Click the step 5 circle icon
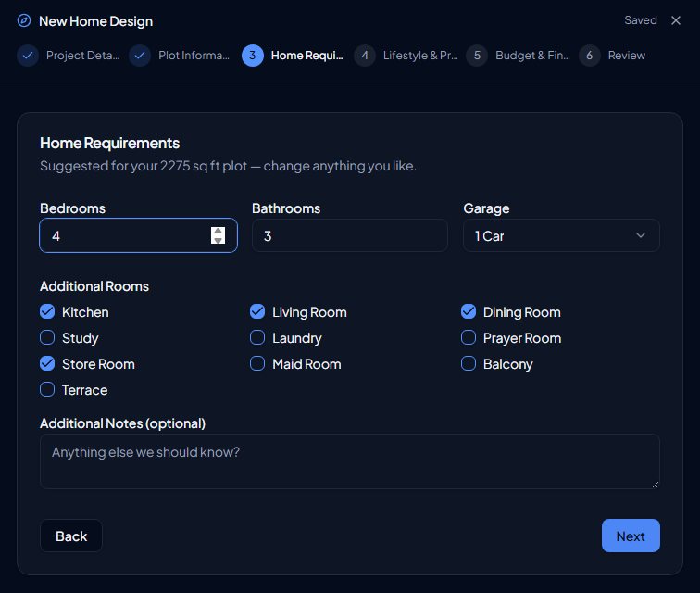 coord(477,56)
